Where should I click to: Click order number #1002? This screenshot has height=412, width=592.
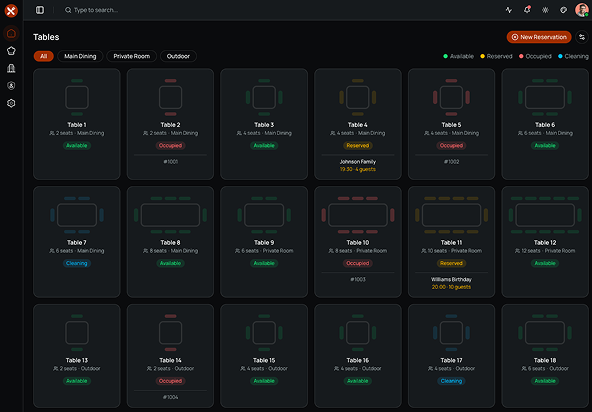pos(452,162)
